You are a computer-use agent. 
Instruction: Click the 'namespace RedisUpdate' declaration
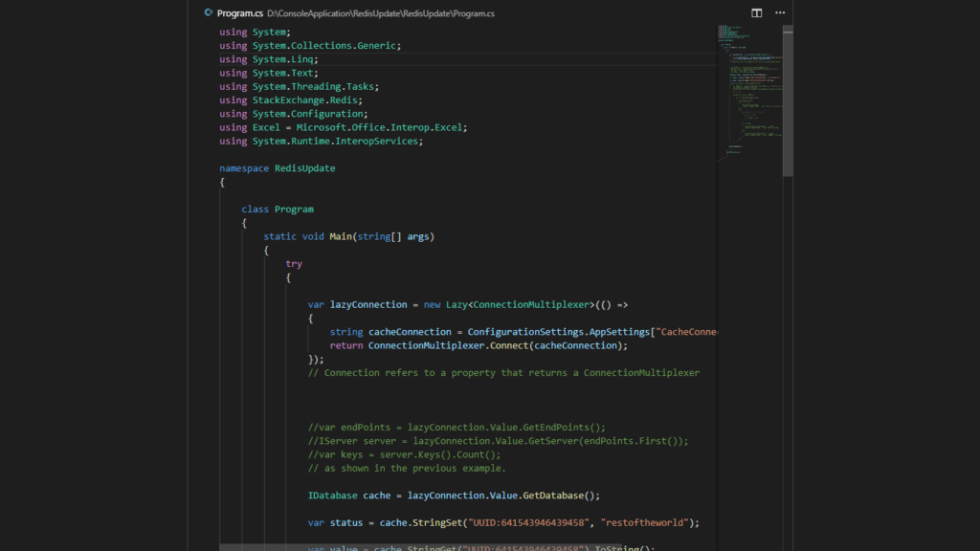[x=277, y=167]
